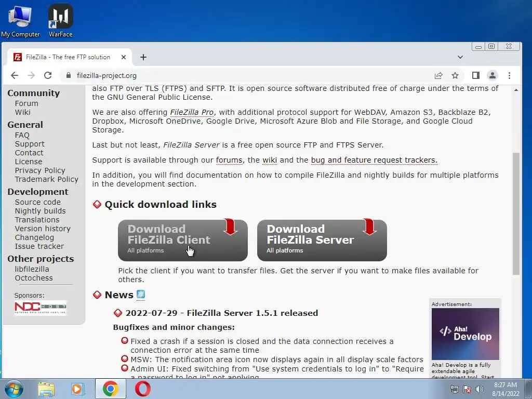Image resolution: width=532 pixels, height=399 pixels.
Task: Click the volume speaker tray icon
Action: [480, 389]
